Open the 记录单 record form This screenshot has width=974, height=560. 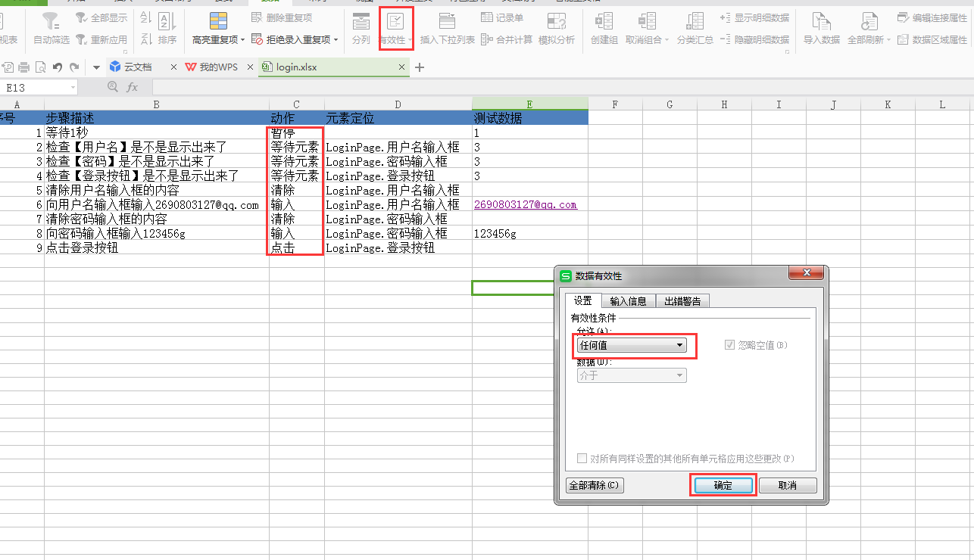pos(502,17)
